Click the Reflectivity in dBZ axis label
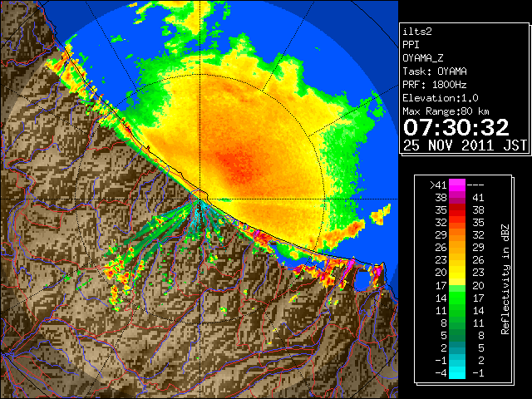 505,279
